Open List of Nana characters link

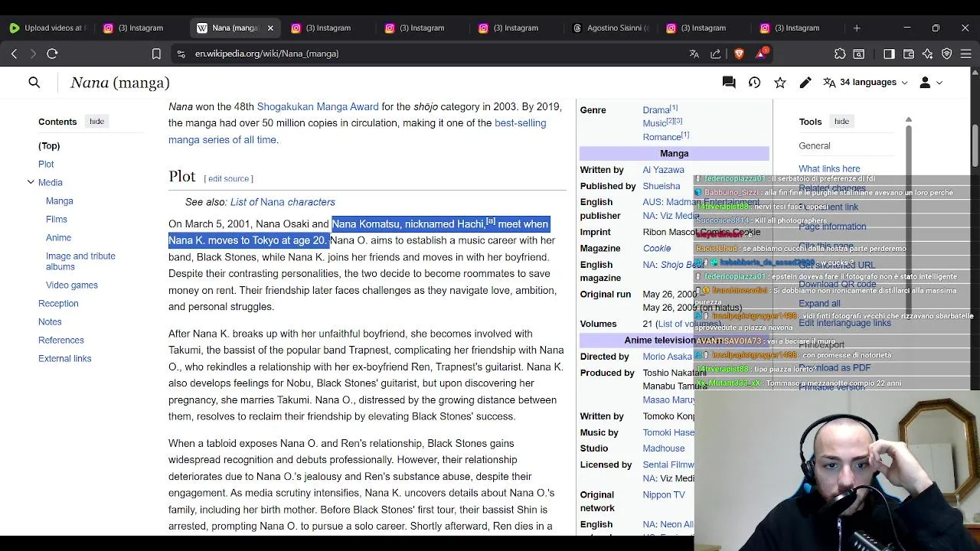[x=283, y=202]
